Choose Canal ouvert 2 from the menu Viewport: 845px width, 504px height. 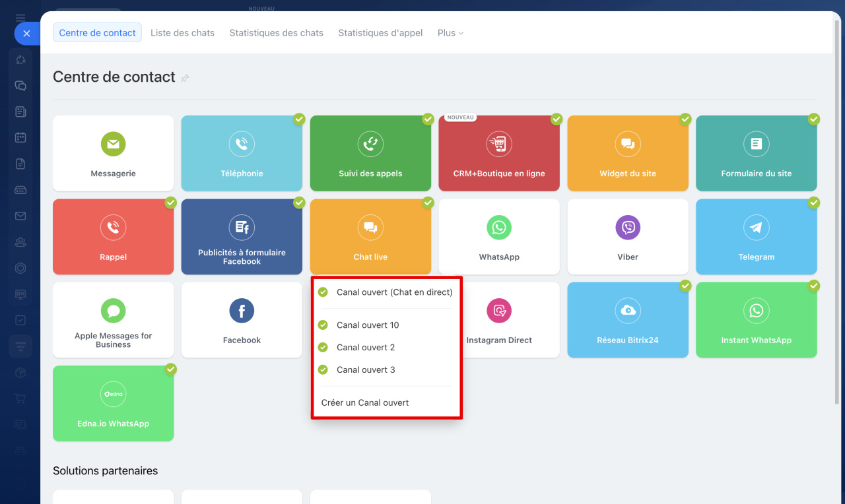point(386,347)
